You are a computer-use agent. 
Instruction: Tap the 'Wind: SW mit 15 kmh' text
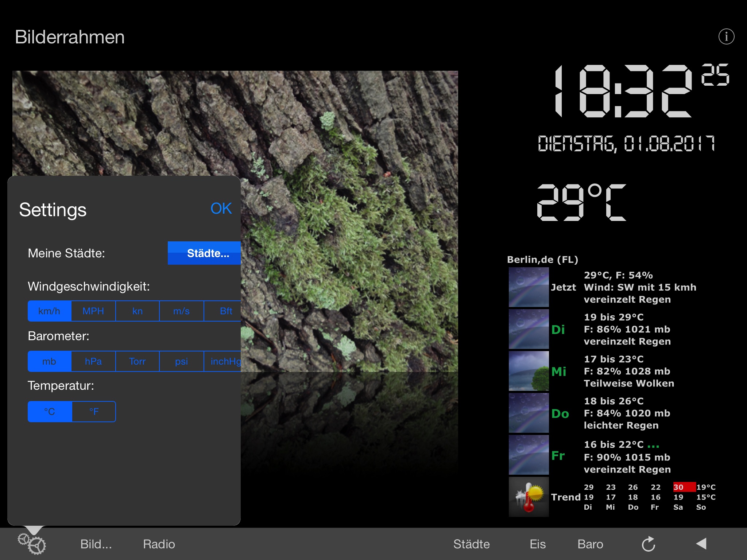click(640, 287)
